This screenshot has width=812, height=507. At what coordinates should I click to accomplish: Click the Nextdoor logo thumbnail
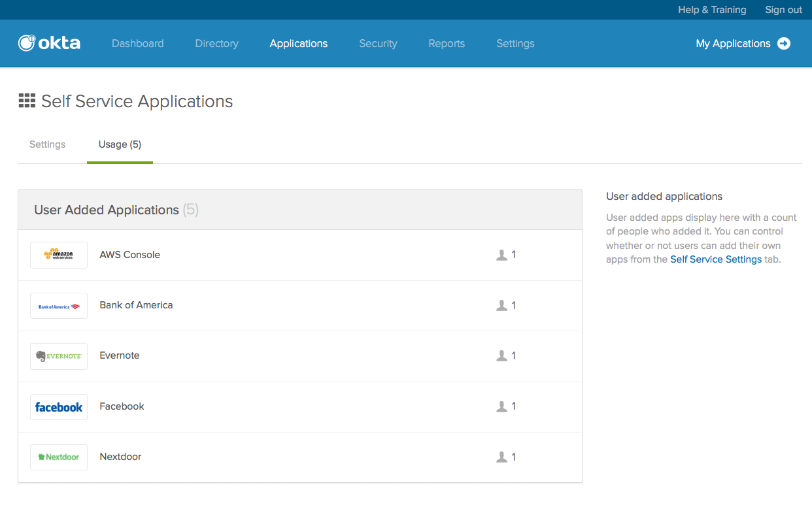(59, 457)
